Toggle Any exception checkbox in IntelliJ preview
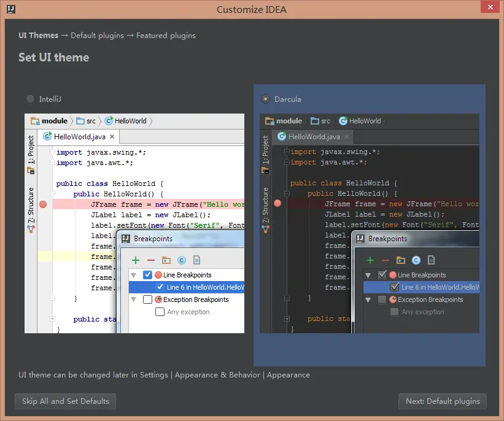Image resolution: width=504 pixels, height=421 pixels. click(160, 312)
